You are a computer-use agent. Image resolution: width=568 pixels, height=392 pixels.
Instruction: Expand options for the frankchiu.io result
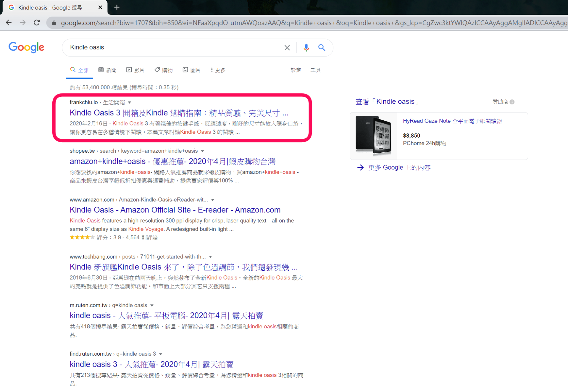pos(130,102)
